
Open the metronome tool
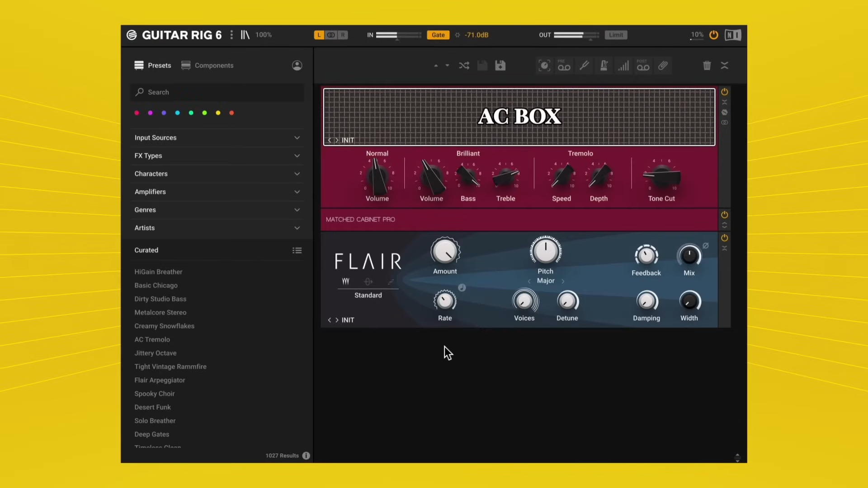pyautogui.click(x=604, y=66)
